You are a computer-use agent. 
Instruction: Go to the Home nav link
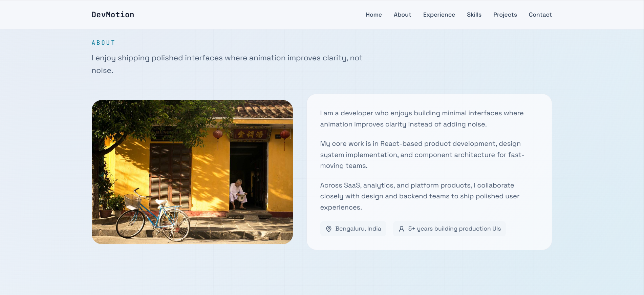pyautogui.click(x=373, y=15)
